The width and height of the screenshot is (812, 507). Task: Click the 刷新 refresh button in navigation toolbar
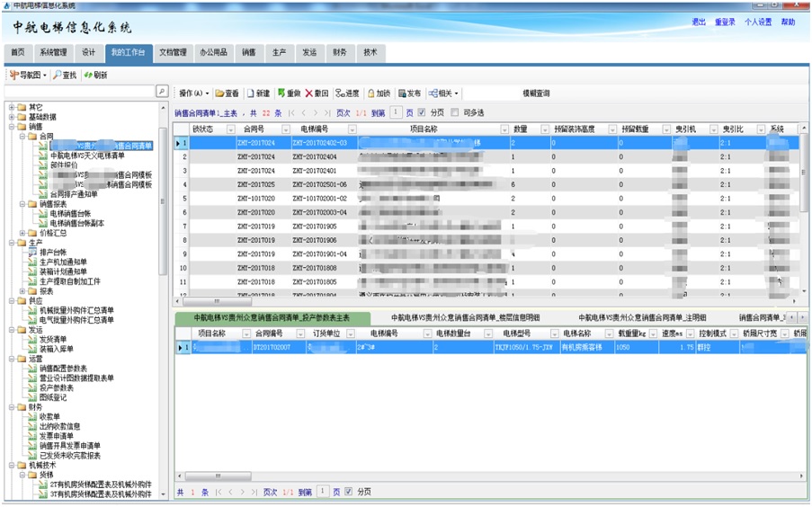pos(95,76)
